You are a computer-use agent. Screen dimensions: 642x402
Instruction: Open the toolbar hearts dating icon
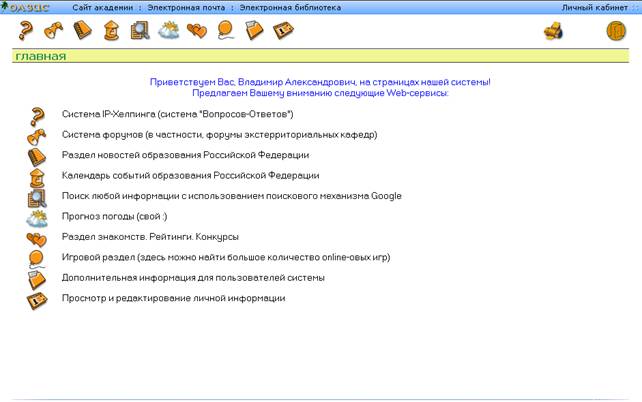197,31
